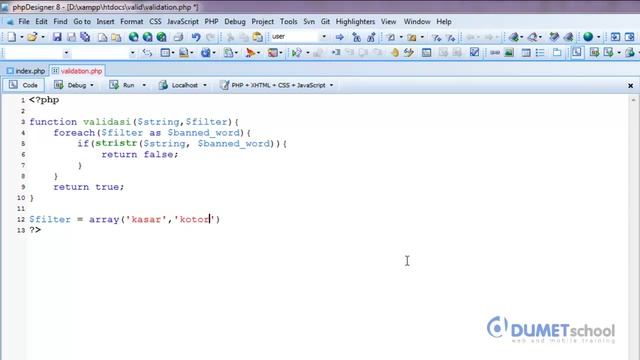Click 'validasi' function name in code
Image resolution: width=640 pixels, height=360 pixels.
click(x=107, y=122)
